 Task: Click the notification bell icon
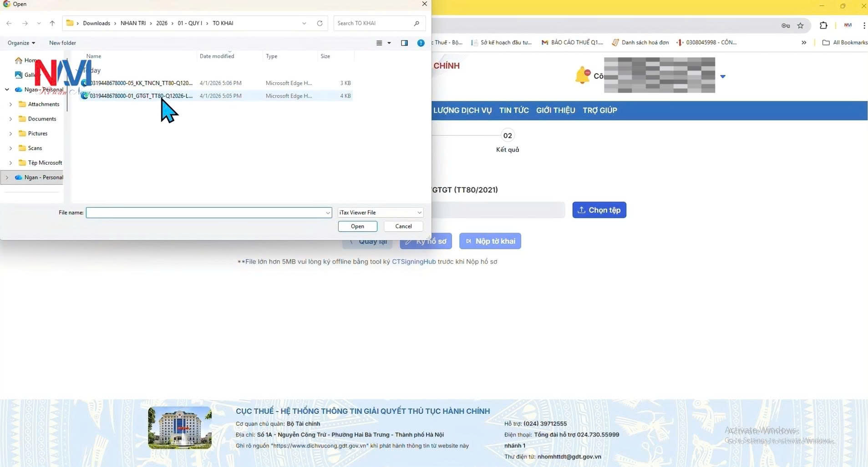[582, 75]
